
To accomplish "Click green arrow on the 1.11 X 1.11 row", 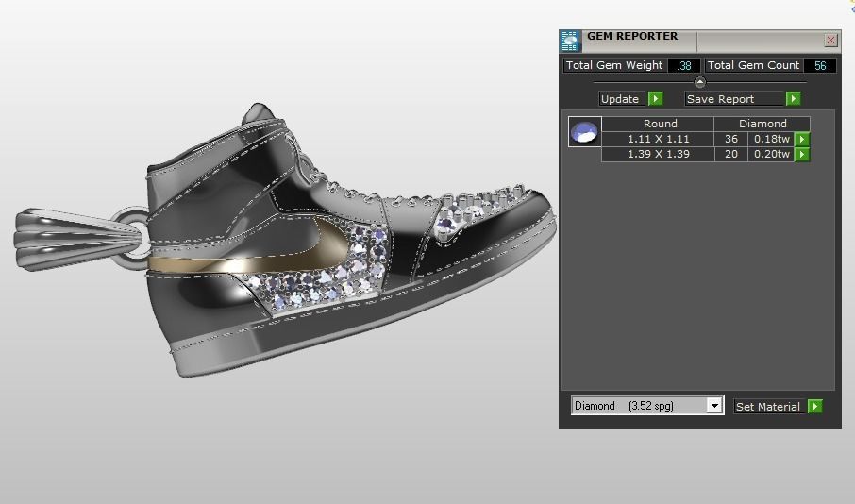I will tap(802, 139).
